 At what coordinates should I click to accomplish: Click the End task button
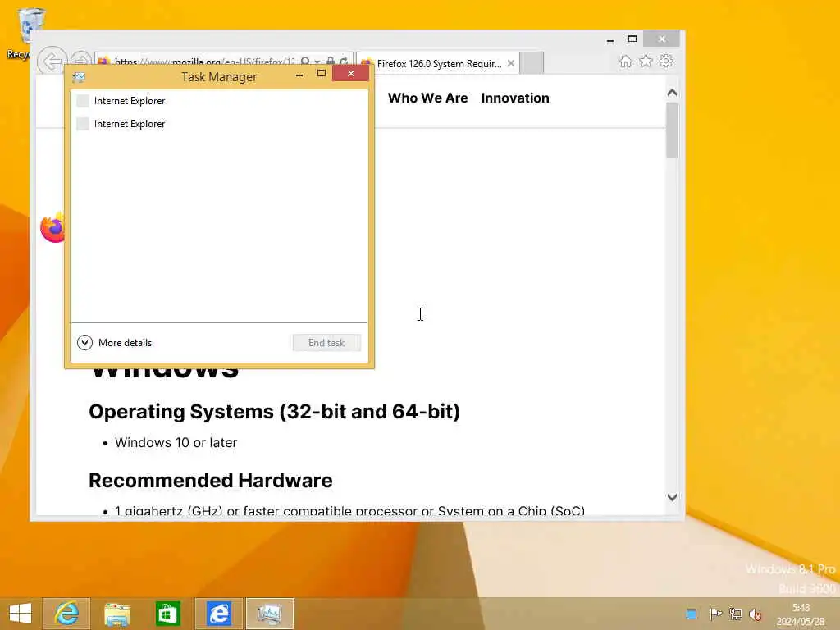[326, 343]
